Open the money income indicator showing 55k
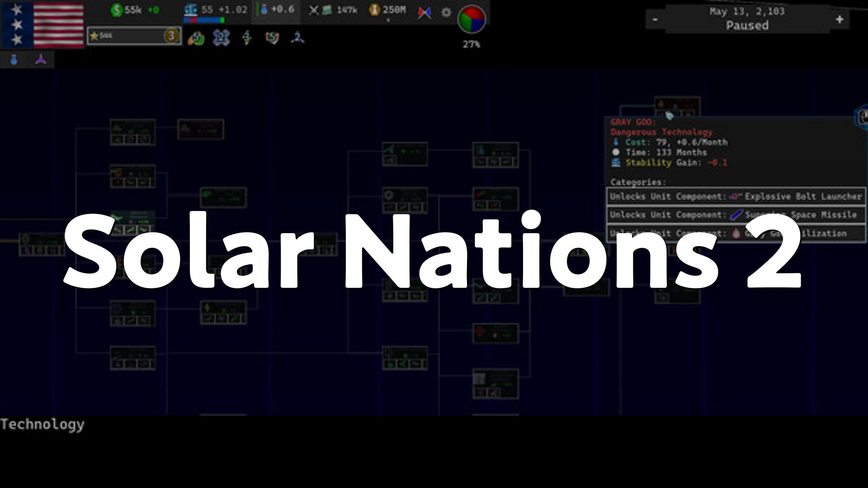Screen dimensions: 868x488 [135, 10]
